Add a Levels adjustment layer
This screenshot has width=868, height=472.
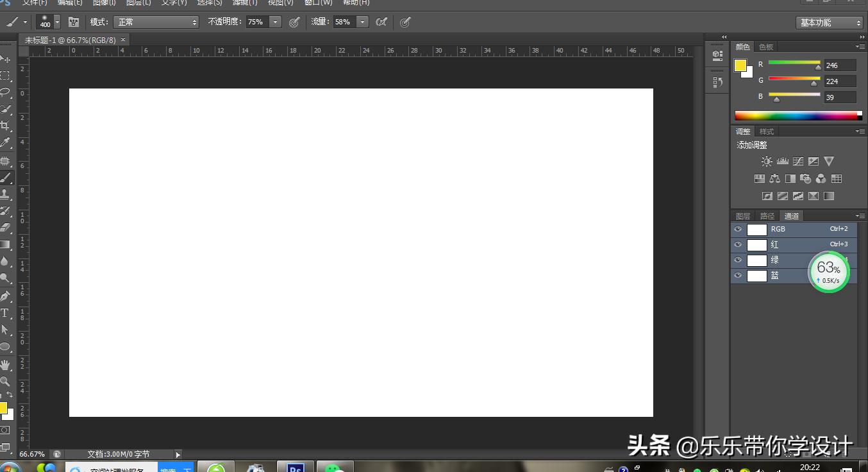click(x=782, y=160)
